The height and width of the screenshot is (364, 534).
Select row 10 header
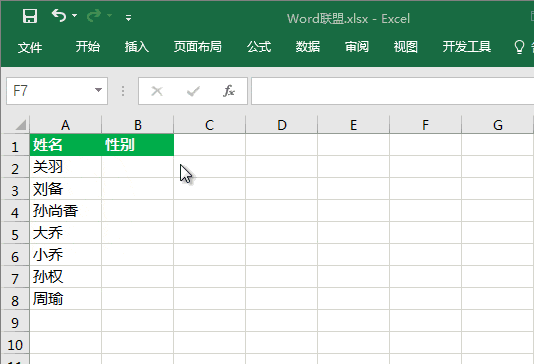(x=15, y=343)
